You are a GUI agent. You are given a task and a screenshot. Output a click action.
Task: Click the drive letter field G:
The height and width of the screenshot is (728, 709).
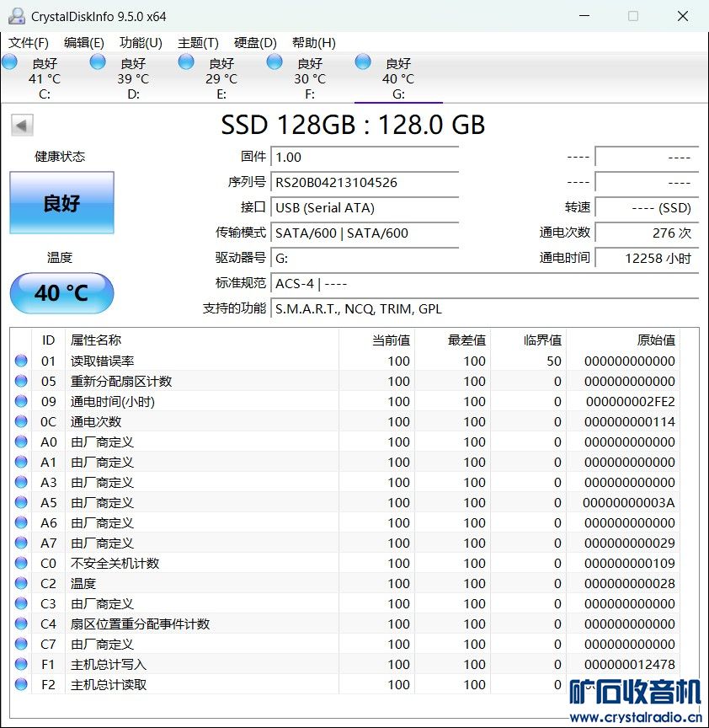pyautogui.click(x=365, y=258)
